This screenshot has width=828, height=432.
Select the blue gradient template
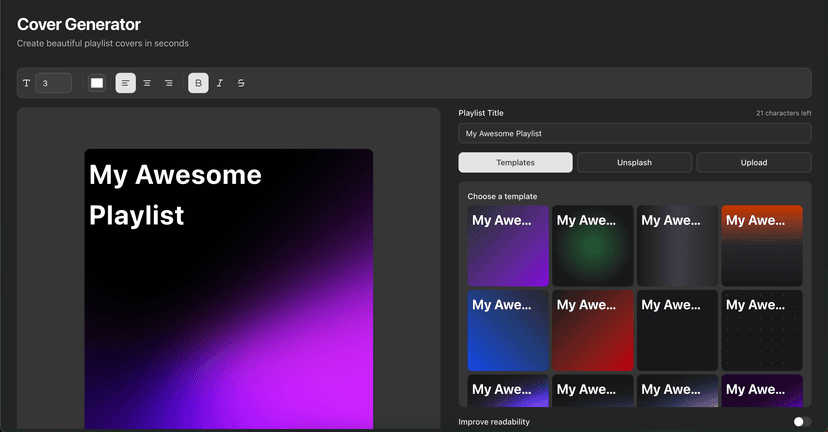click(508, 330)
